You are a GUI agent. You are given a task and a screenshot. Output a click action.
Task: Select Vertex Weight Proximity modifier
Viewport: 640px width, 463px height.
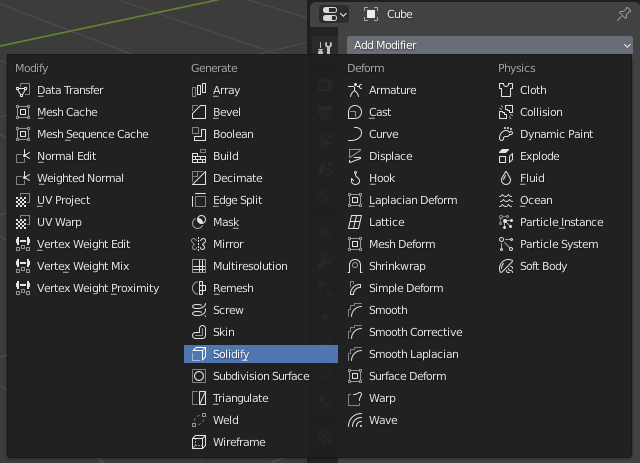point(96,288)
